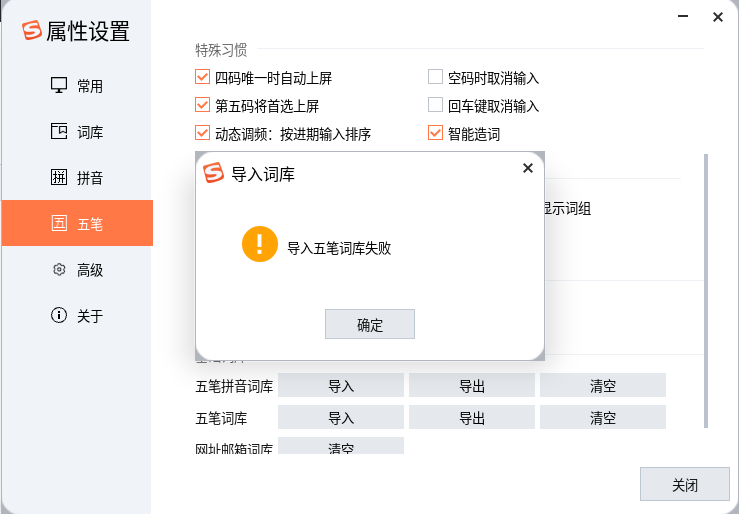Click 清空 for 网址邮箱词库

click(341, 446)
